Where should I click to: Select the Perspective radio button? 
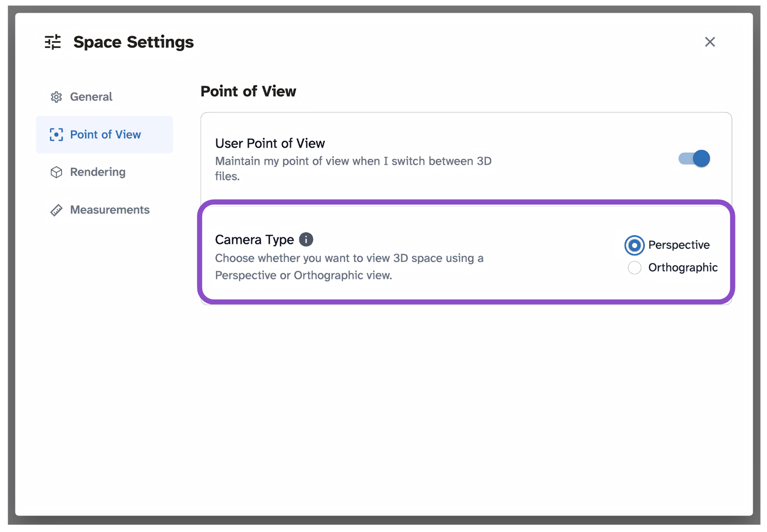[x=635, y=245]
